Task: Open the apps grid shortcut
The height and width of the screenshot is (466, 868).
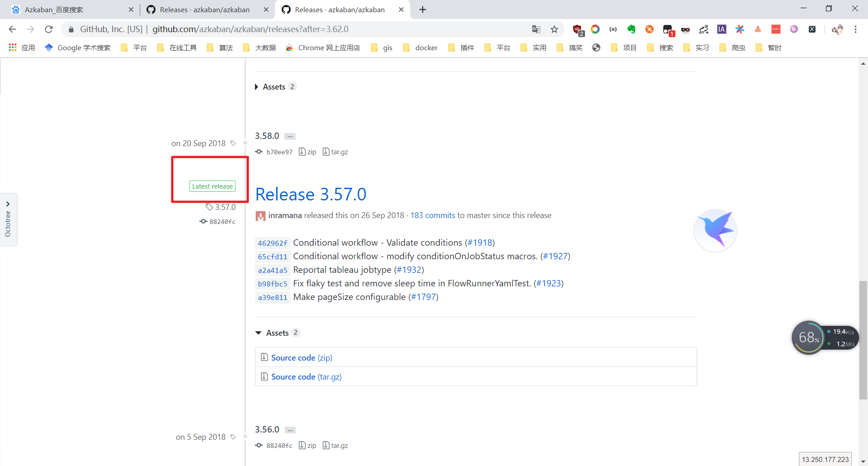Action: point(22,48)
